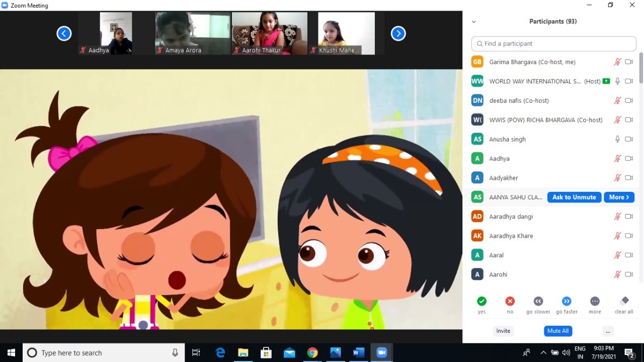Toggle microphone for WORLD WAY INTERNATIONAL host
The image size is (644, 362).
pyautogui.click(x=617, y=81)
